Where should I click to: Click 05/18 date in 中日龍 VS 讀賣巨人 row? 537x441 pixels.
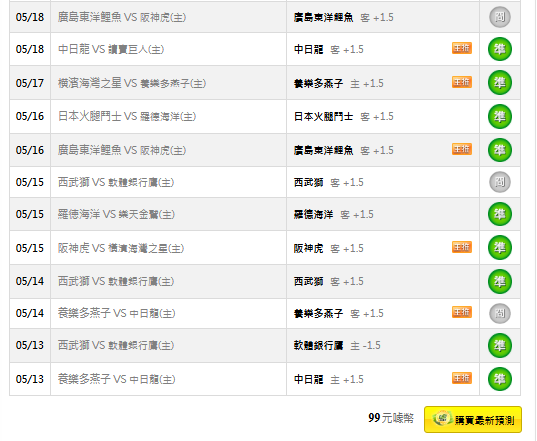(x=30, y=49)
